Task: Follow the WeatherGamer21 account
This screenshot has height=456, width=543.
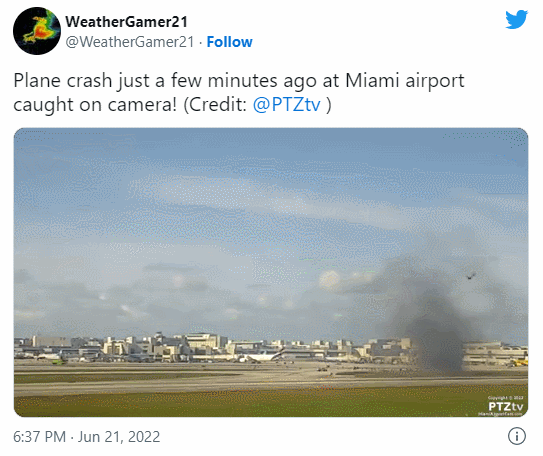Action: [x=230, y=42]
